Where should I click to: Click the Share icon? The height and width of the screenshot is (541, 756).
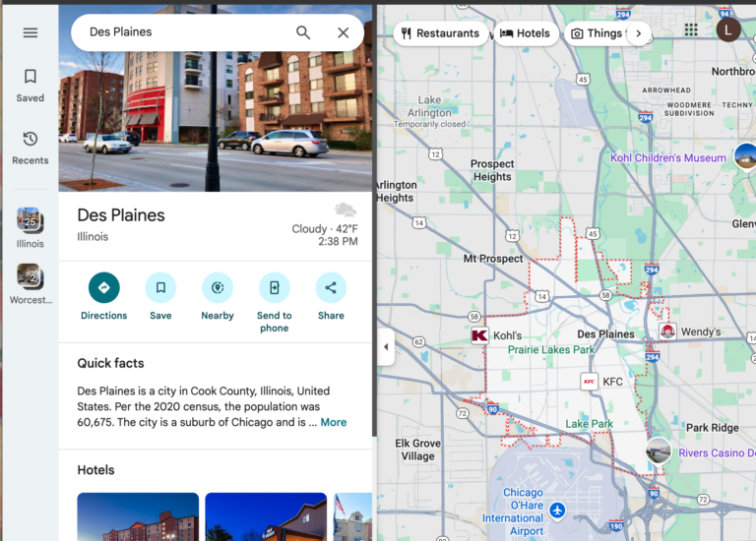(331, 287)
